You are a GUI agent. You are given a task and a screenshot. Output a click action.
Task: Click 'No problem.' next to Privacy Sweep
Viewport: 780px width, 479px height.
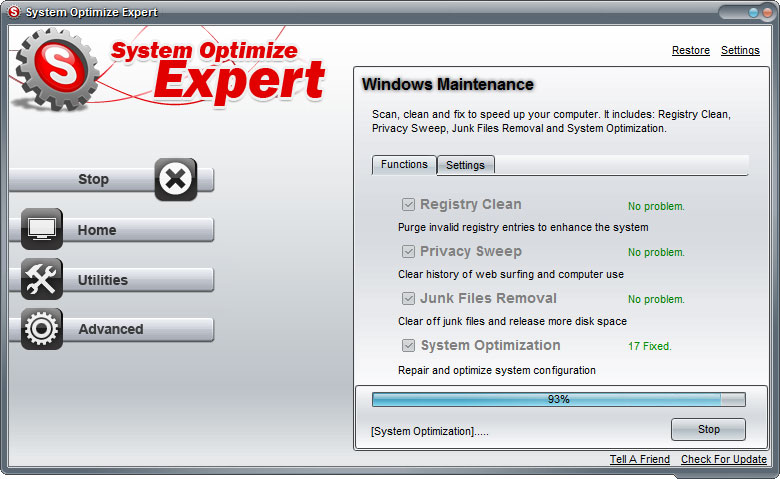(x=656, y=253)
